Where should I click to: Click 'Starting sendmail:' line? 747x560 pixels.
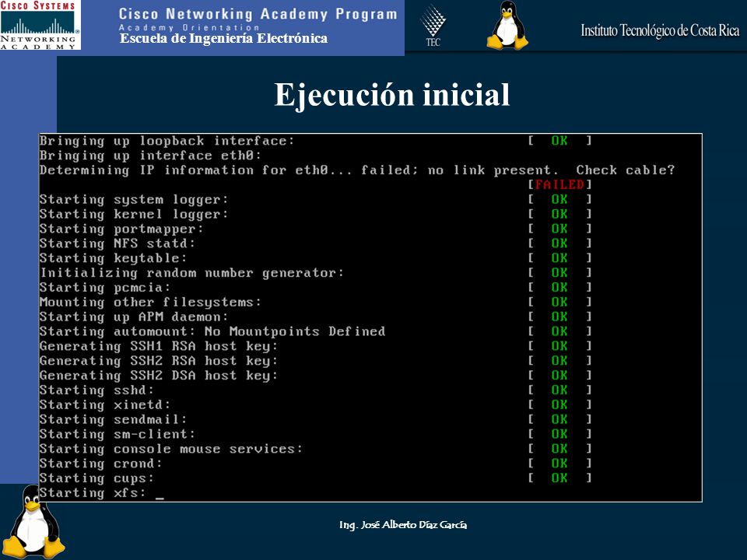[114, 419]
